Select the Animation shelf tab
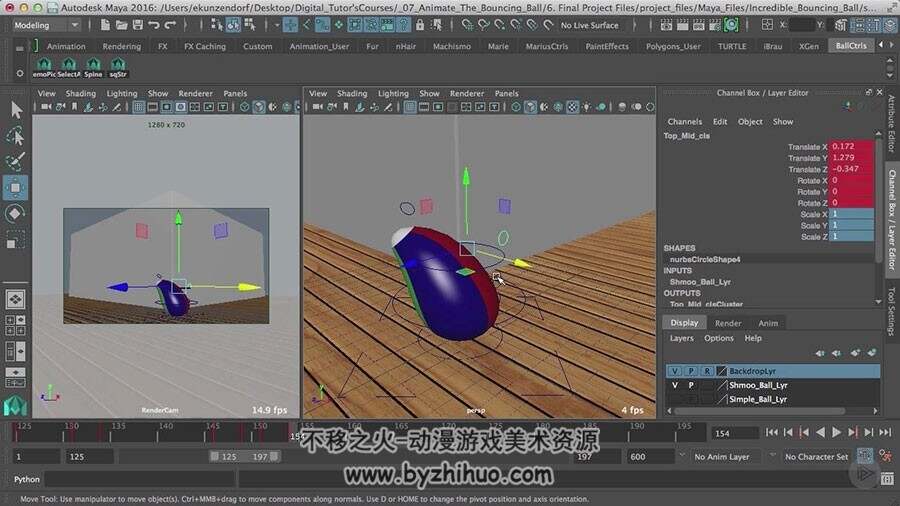Screen dimensions: 900x506 [66, 46]
